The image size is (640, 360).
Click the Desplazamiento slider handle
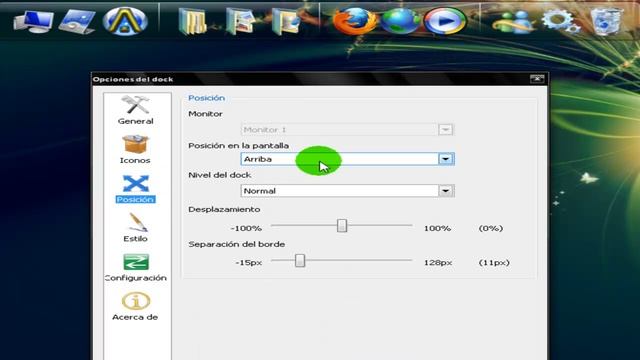[x=342, y=225]
